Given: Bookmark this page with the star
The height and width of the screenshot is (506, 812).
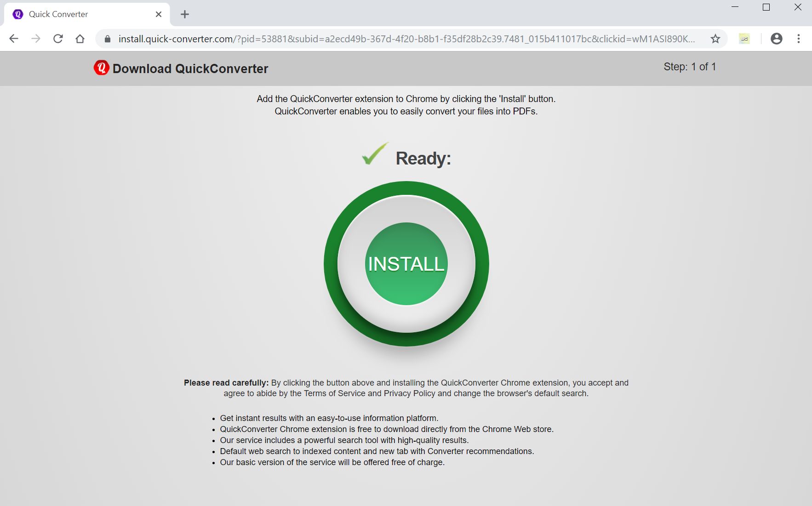Looking at the screenshot, I should [x=715, y=39].
